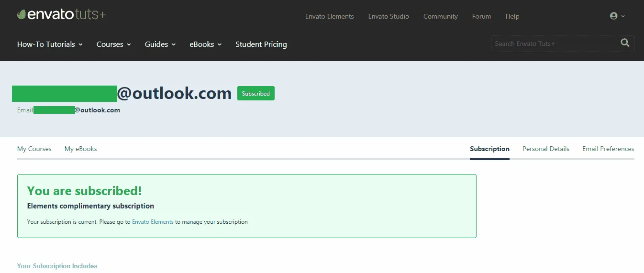
Task: Follow the Envato Elements link in subscription notice
Action: pyautogui.click(x=153, y=222)
